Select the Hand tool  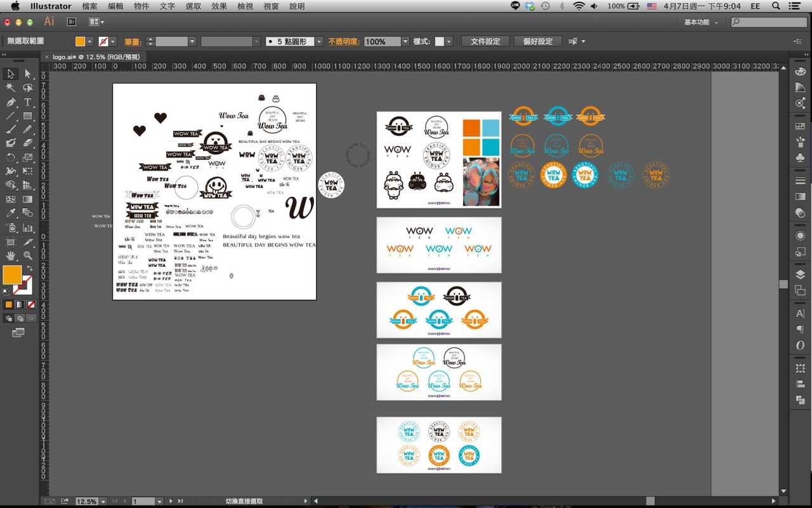11,255
